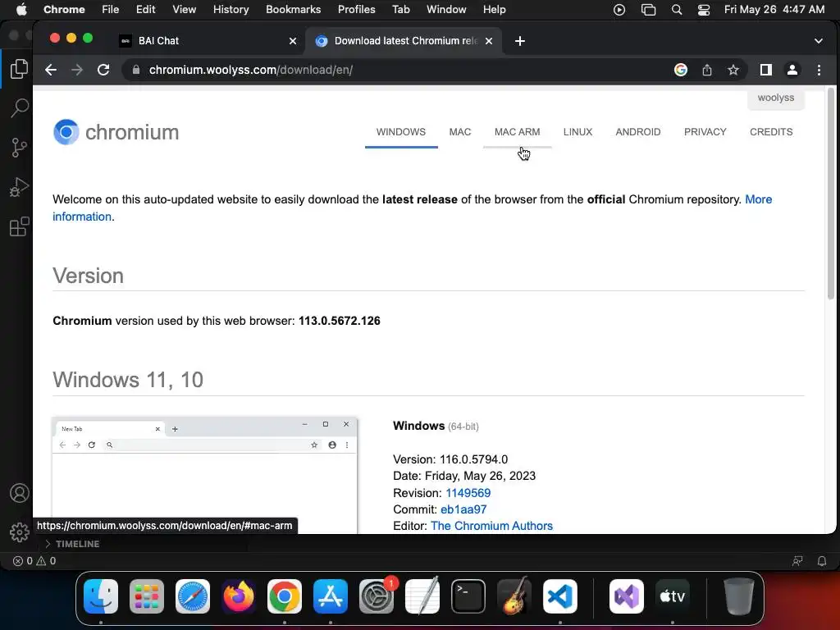
Task: Expand TIMELINE section in VS Code
Action: (x=72, y=544)
